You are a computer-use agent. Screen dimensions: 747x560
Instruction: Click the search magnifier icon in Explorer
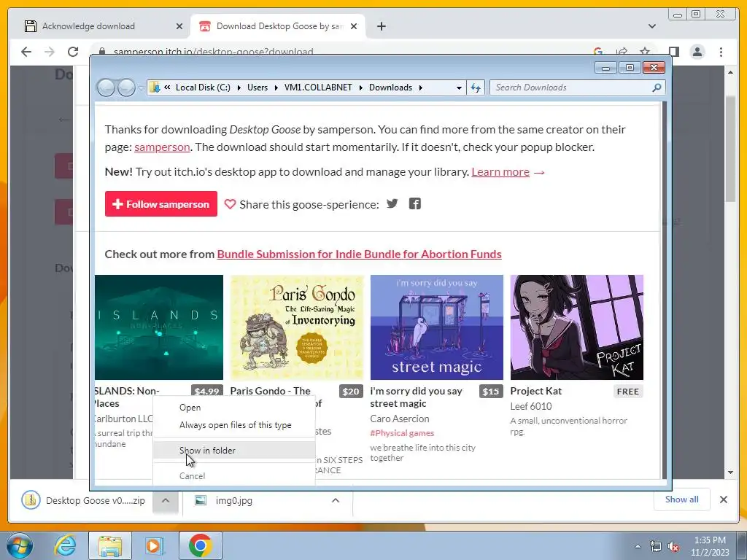coord(657,87)
